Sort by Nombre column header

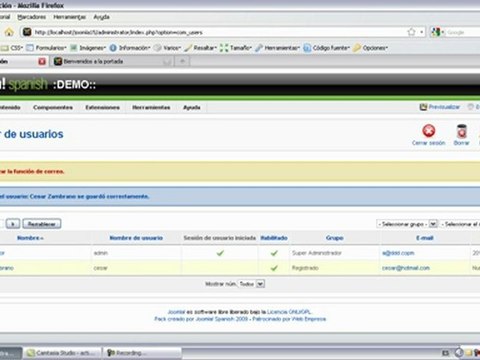click(30, 238)
